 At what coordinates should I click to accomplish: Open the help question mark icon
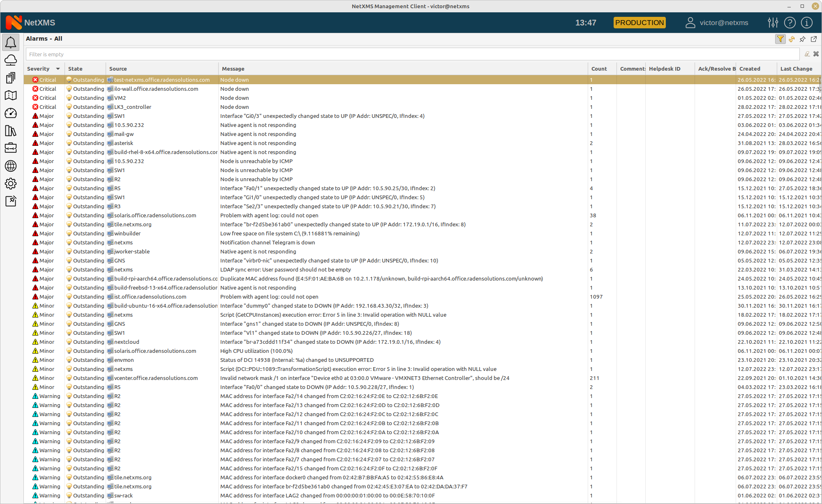[790, 23]
